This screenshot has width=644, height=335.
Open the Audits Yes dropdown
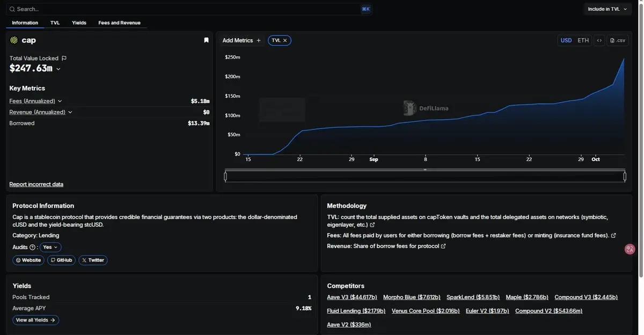[x=50, y=247]
